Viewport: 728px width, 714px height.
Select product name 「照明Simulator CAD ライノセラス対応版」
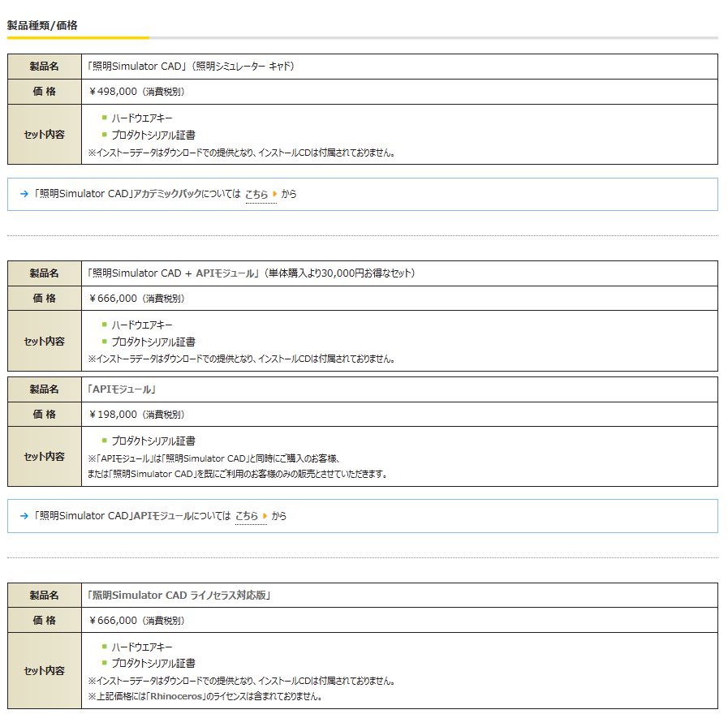pos(179,596)
